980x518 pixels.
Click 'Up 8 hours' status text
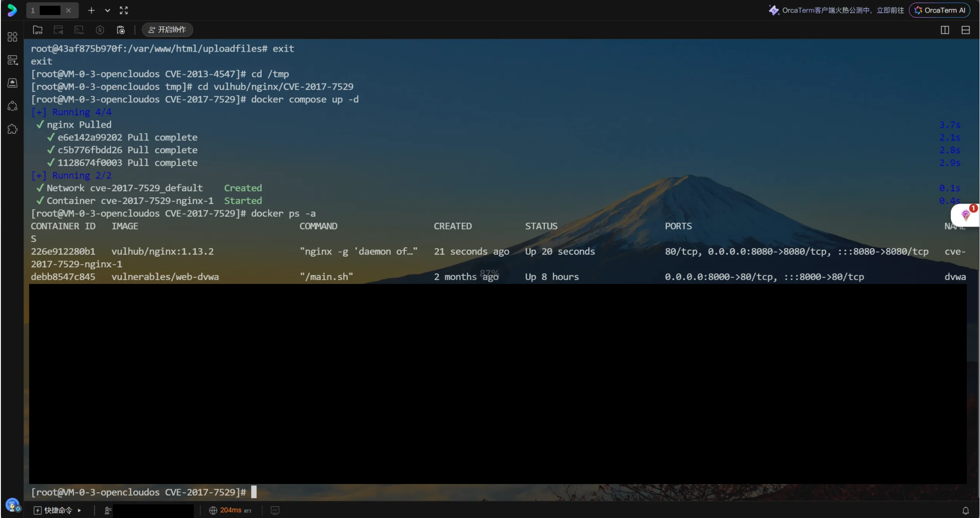552,277
